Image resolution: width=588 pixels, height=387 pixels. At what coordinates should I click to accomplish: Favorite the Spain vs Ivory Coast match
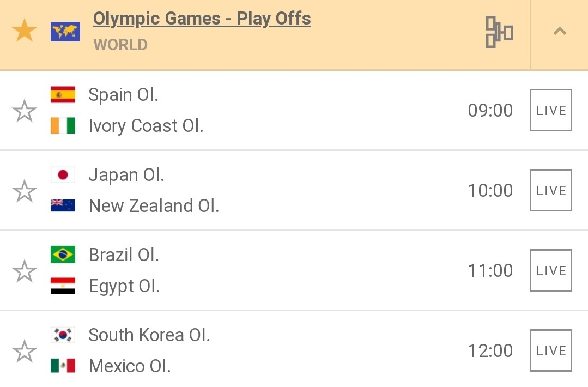pyautogui.click(x=25, y=111)
